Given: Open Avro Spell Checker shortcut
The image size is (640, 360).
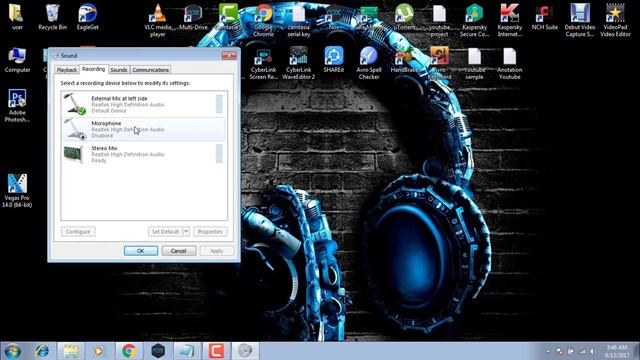Looking at the screenshot, I should [369, 63].
